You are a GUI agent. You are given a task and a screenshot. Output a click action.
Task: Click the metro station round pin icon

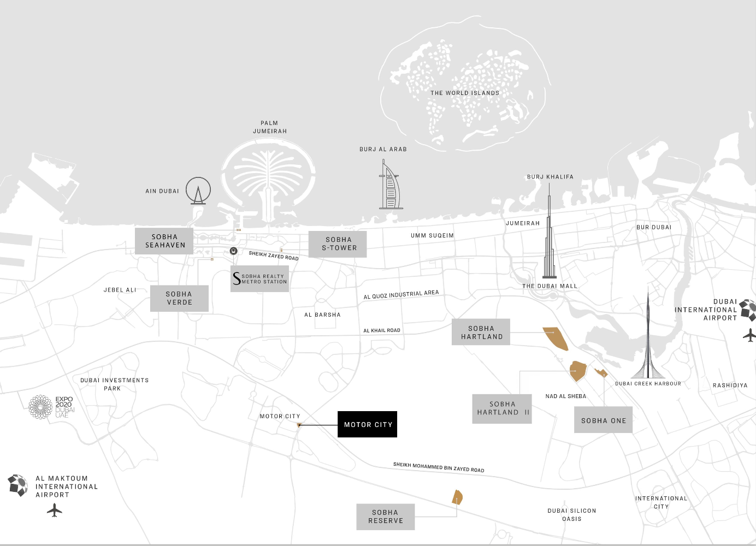(x=234, y=251)
